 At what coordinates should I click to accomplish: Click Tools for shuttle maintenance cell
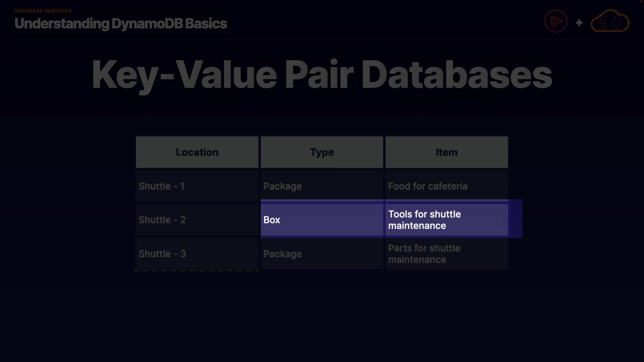[446, 220]
